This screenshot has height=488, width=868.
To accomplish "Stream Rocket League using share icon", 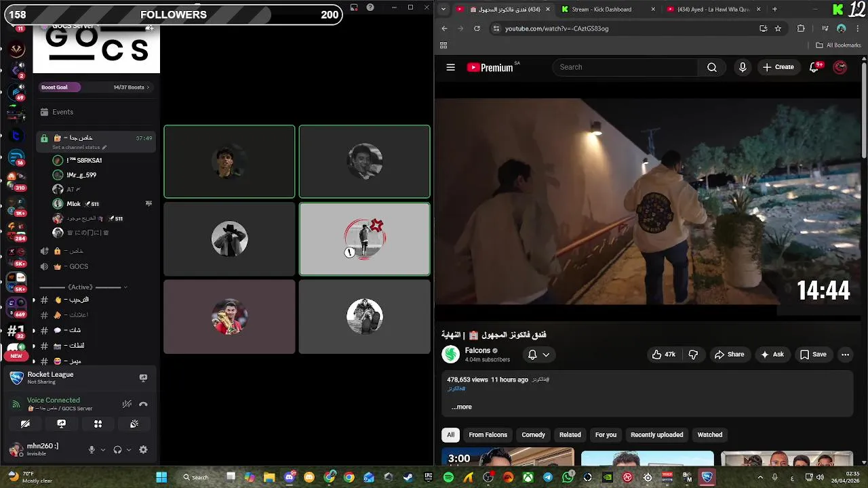I will pos(143,378).
